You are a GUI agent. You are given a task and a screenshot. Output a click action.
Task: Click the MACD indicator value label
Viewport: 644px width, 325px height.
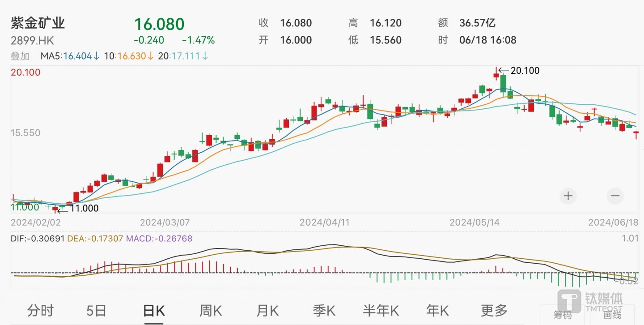point(159,239)
